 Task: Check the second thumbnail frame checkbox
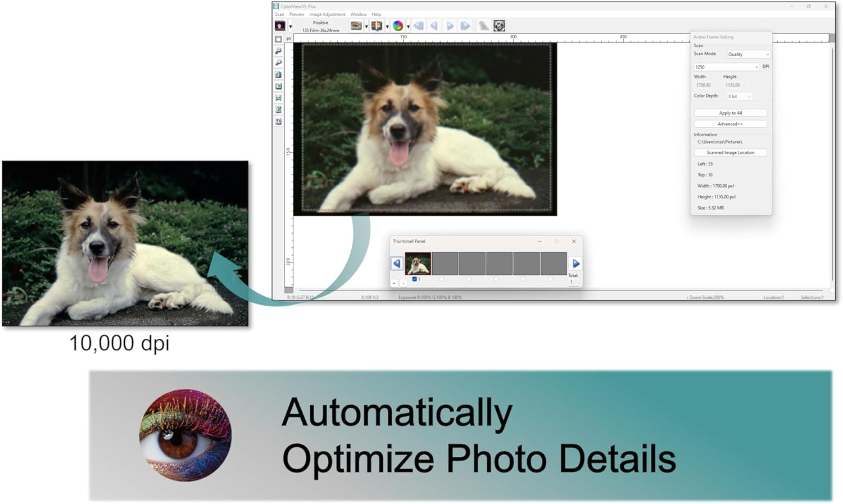point(442,279)
